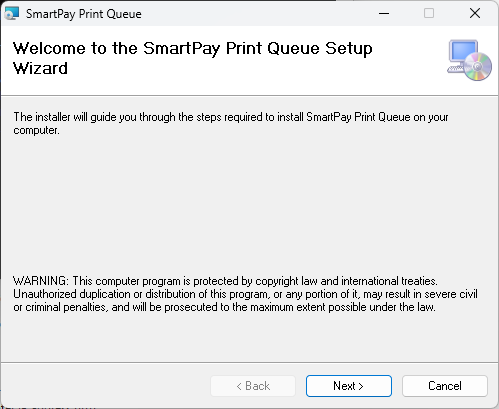The image size is (499, 409).
Task: Cancel the SmartPay Print Queue setup
Action: (445, 386)
